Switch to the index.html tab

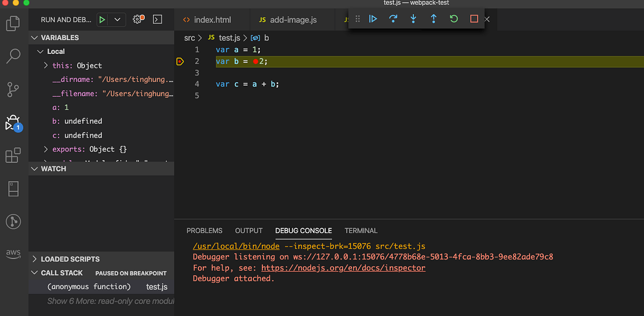[x=211, y=19]
